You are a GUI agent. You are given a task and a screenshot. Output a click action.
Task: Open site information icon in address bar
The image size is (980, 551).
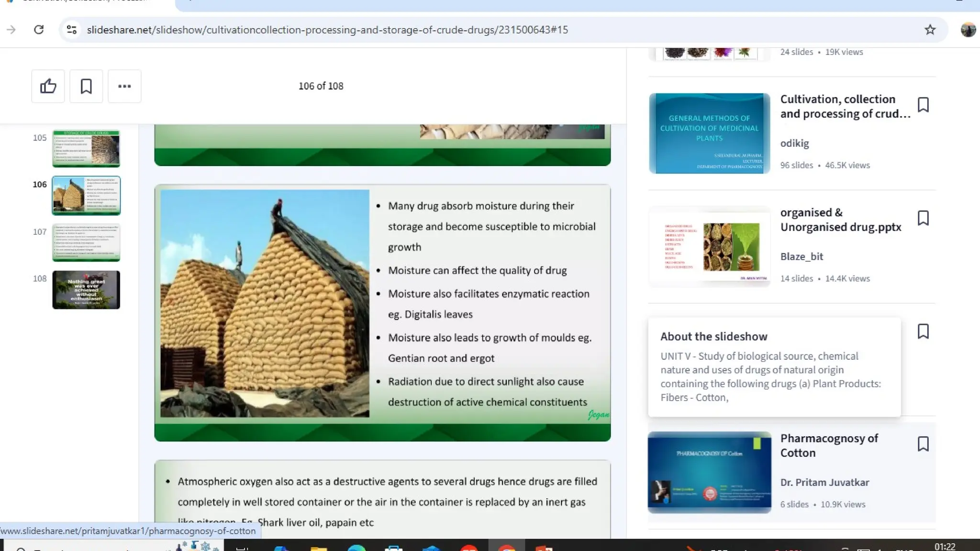(72, 30)
